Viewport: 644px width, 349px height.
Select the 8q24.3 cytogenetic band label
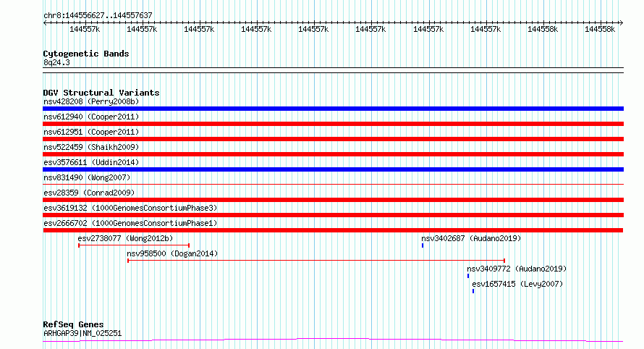point(56,62)
